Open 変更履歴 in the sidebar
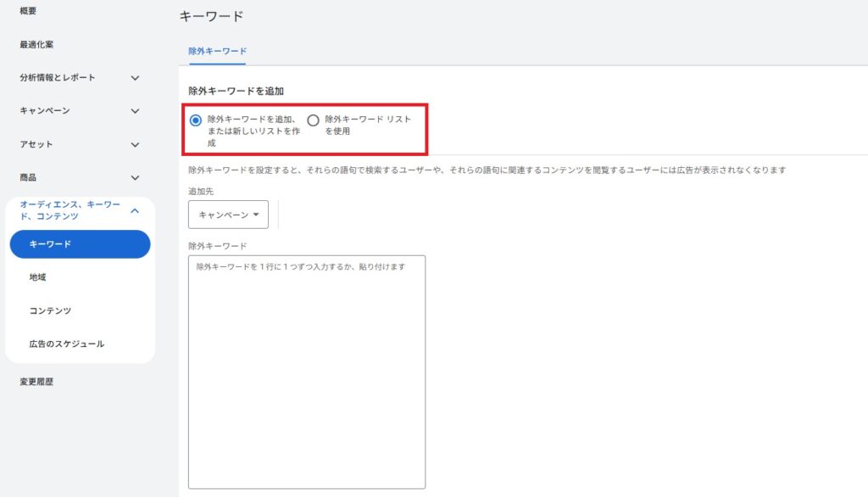 pyautogui.click(x=36, y=381)
